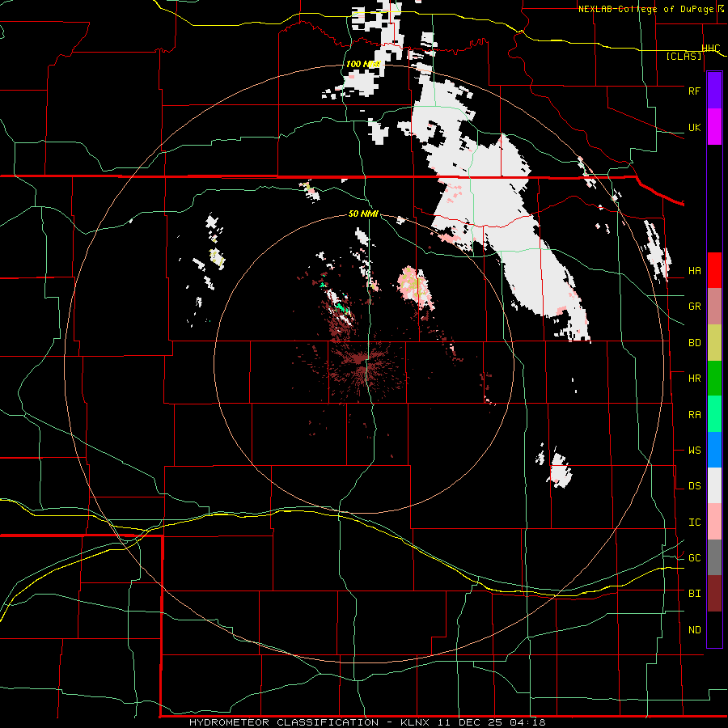
Task: Click the '04:18' timestamp text
Action: (528, 722)
